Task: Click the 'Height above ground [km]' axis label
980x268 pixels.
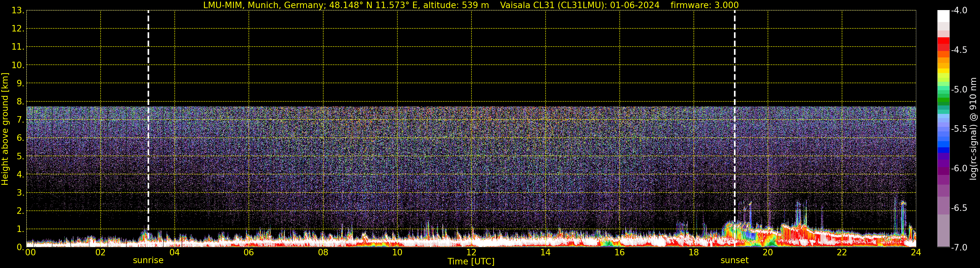Action: pos(5,129)
